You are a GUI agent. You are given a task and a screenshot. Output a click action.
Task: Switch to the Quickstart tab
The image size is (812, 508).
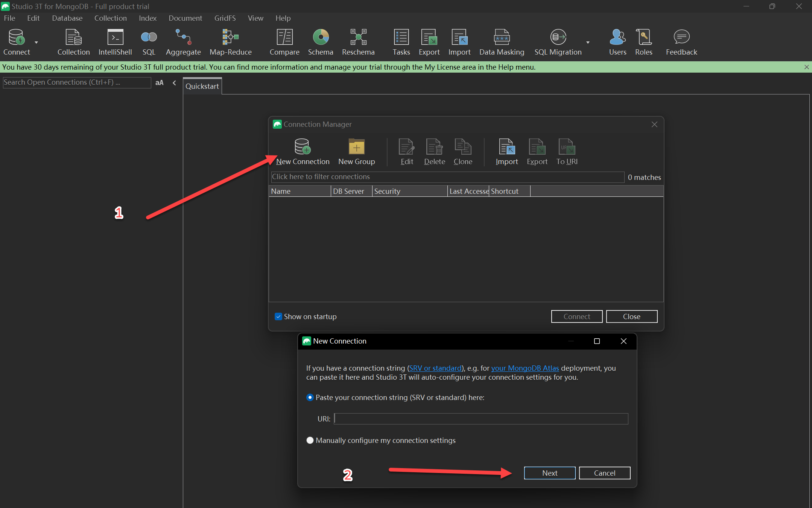coord(202,86)
